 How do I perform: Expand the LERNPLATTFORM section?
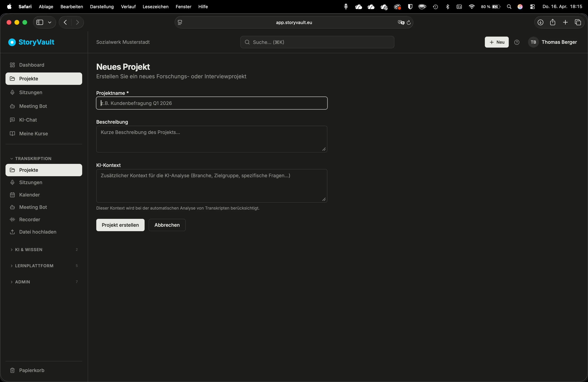44,266
